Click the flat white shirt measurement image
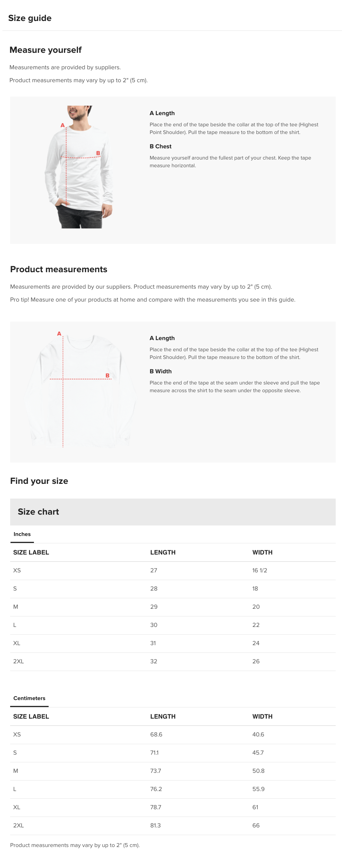The width and height of the screenshot is (342, 868). point(80,389)
